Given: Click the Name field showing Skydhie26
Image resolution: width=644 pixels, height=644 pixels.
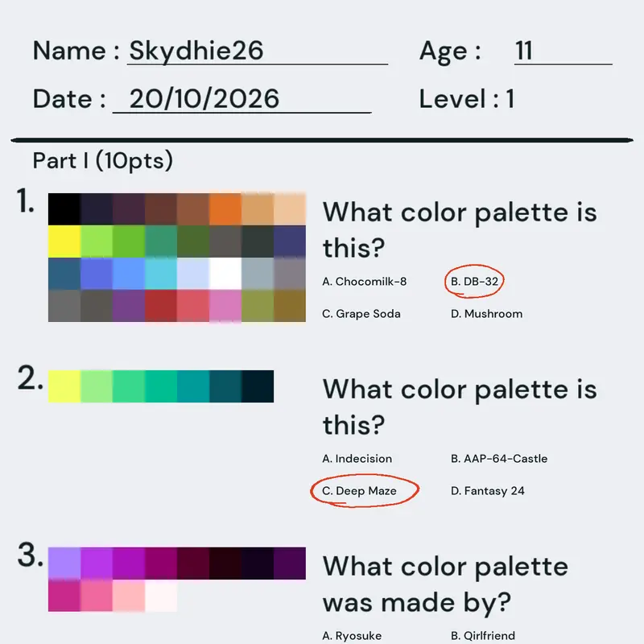Looking at the screenshot, I should tap(258, 51).
